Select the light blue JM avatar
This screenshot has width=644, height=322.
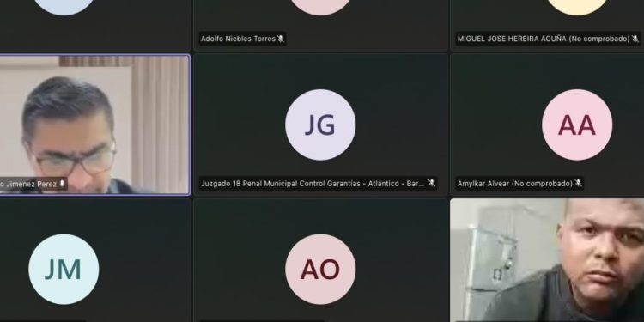(64, 270)
